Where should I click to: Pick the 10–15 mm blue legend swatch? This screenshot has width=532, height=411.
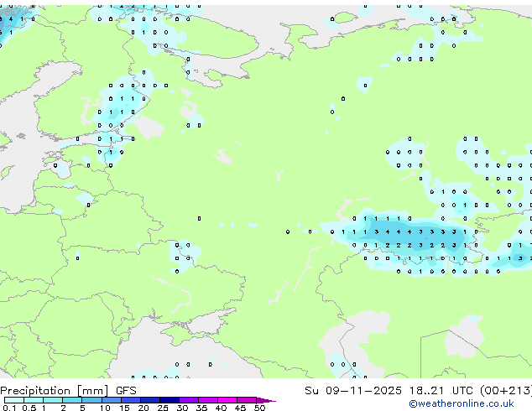112,400
